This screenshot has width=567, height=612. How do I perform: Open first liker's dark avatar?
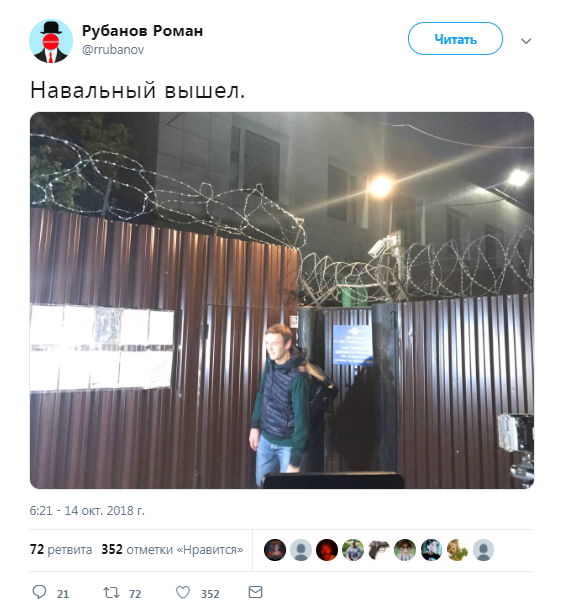(275, 550)
